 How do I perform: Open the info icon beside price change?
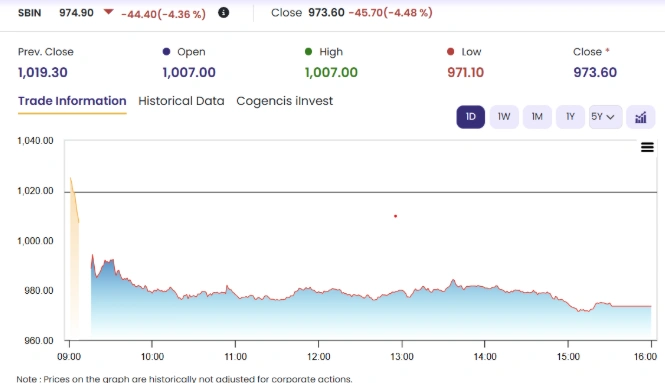click(x=224, y=13)
